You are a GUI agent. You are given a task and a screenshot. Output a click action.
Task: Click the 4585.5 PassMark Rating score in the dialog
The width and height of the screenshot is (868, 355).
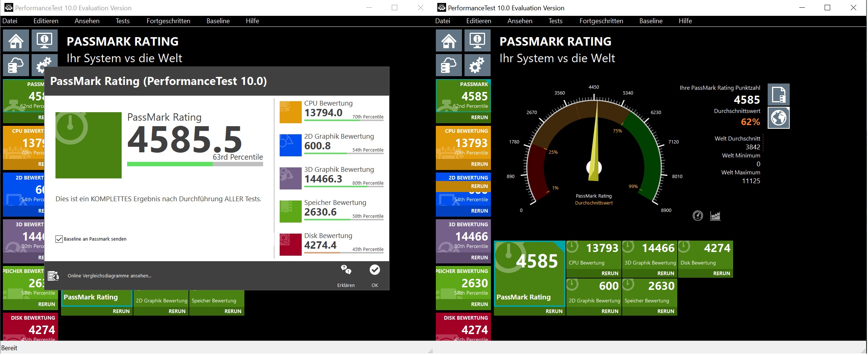point(184,140)
